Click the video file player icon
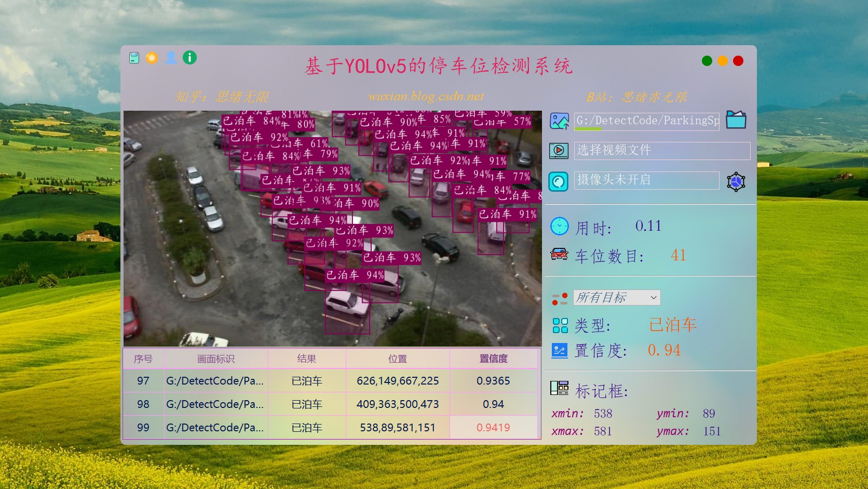868x489 pixels. [559, 151]
